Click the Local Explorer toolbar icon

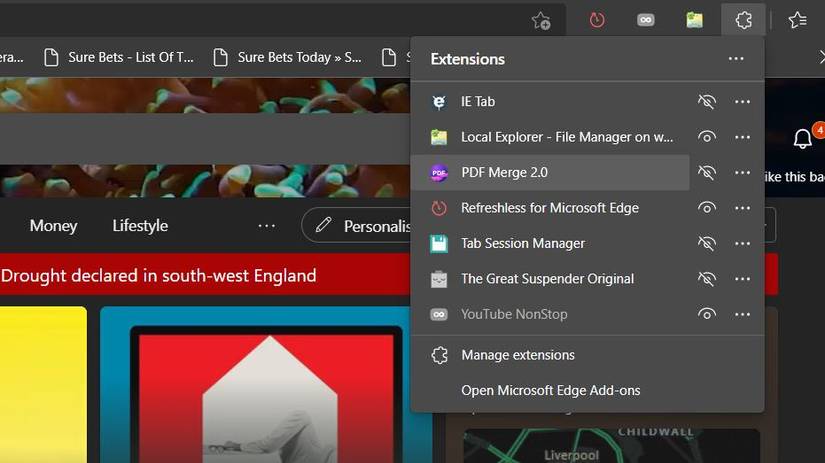click(x=695, y=21)
